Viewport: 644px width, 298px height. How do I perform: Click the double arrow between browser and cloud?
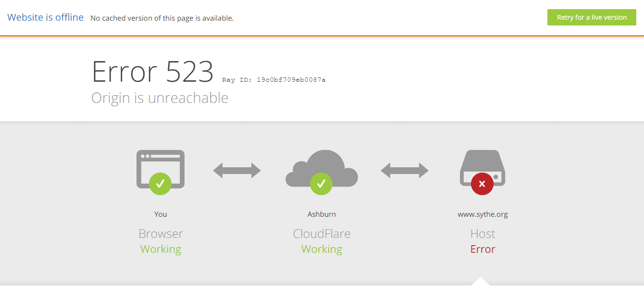tap(237, 170)
